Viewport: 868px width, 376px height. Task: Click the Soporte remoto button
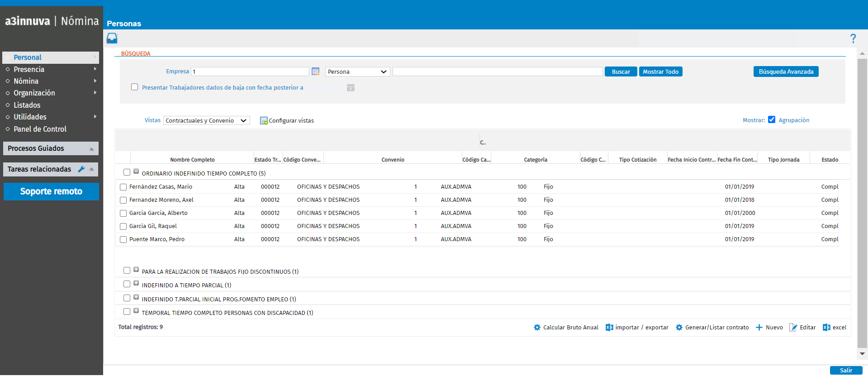coord(51,191)
